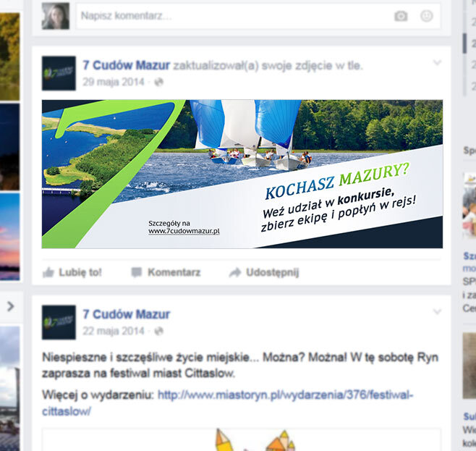Open options chevron on the 22 maja post

coord(437,311)
